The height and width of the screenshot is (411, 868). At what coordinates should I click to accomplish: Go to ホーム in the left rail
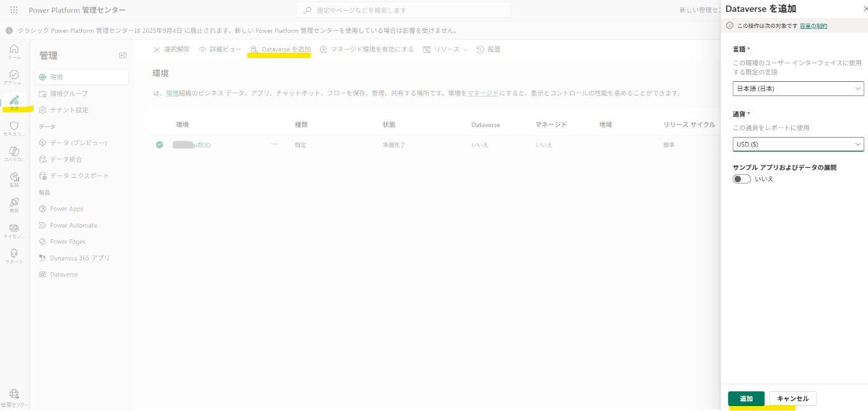14,51
